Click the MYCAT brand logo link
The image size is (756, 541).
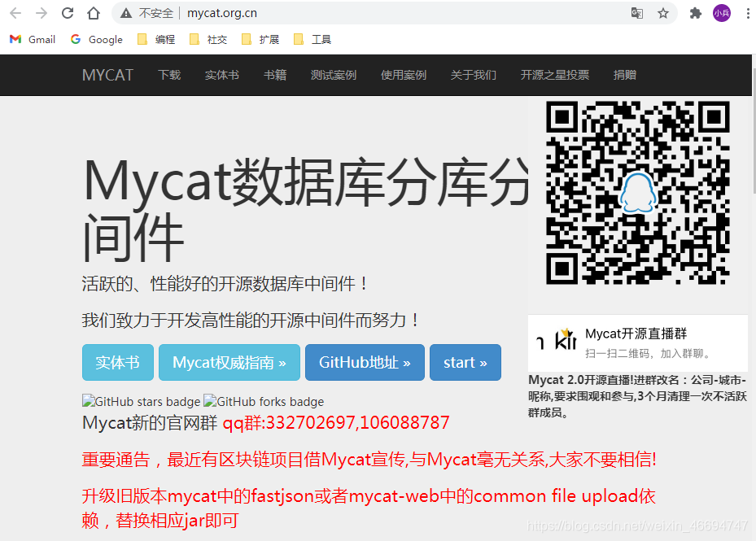coord(107,75)
